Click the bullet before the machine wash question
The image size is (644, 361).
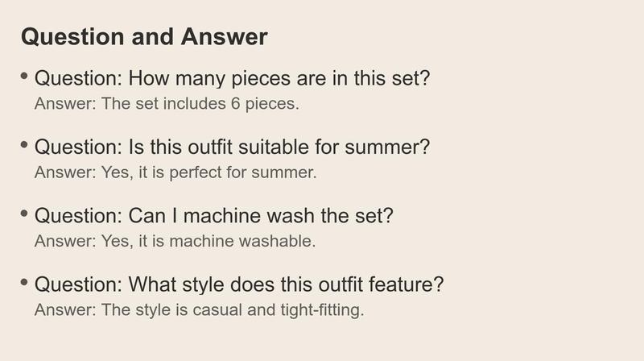[x=24, y=214]
